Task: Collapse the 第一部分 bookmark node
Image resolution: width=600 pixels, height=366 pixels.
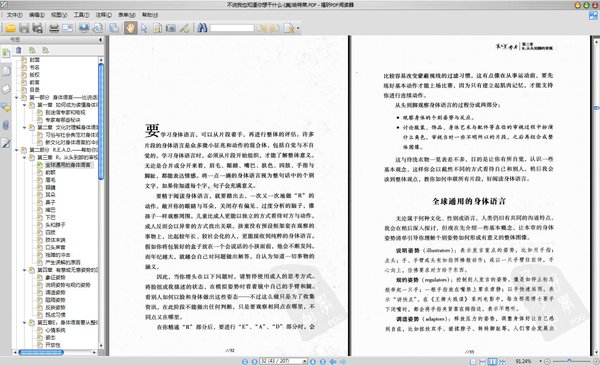Action: point(17,98)
